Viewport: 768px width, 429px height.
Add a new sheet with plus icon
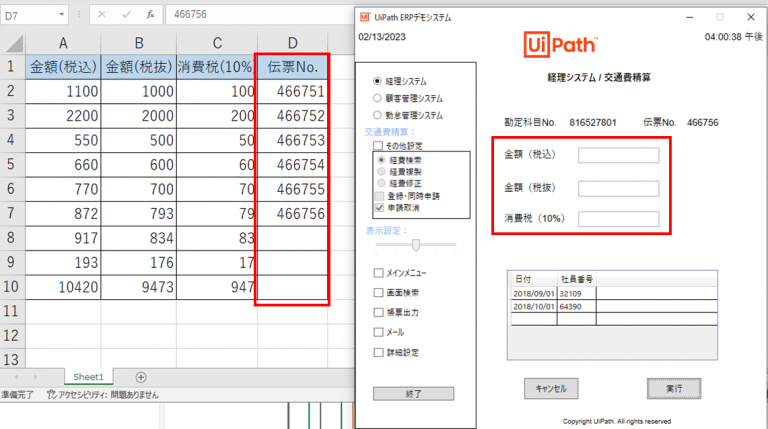coord(141,377)
